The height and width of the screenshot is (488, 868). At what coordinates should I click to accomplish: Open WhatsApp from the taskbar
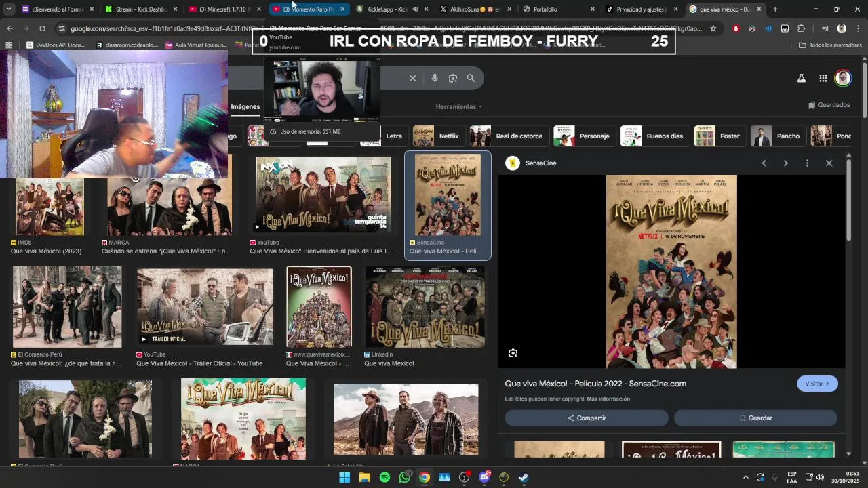[x=405, y=477]
